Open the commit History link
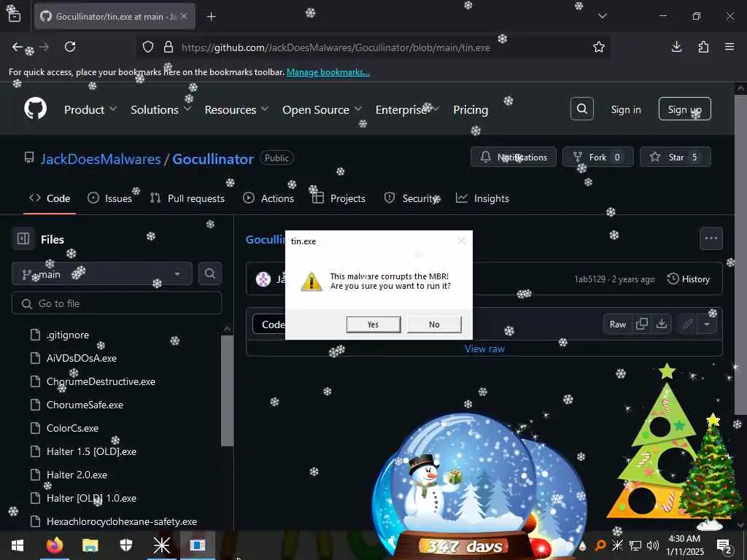 tap(689, 279)
